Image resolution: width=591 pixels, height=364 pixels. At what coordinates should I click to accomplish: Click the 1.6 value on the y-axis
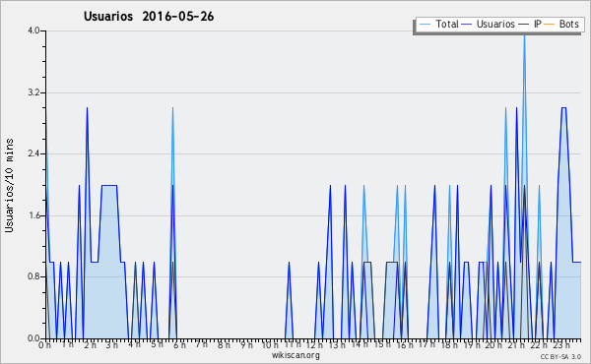33,215
